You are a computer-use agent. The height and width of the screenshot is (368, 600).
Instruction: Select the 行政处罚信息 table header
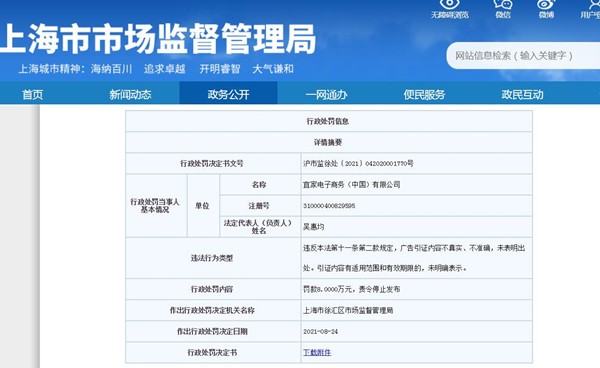click(x=329, y=121)
